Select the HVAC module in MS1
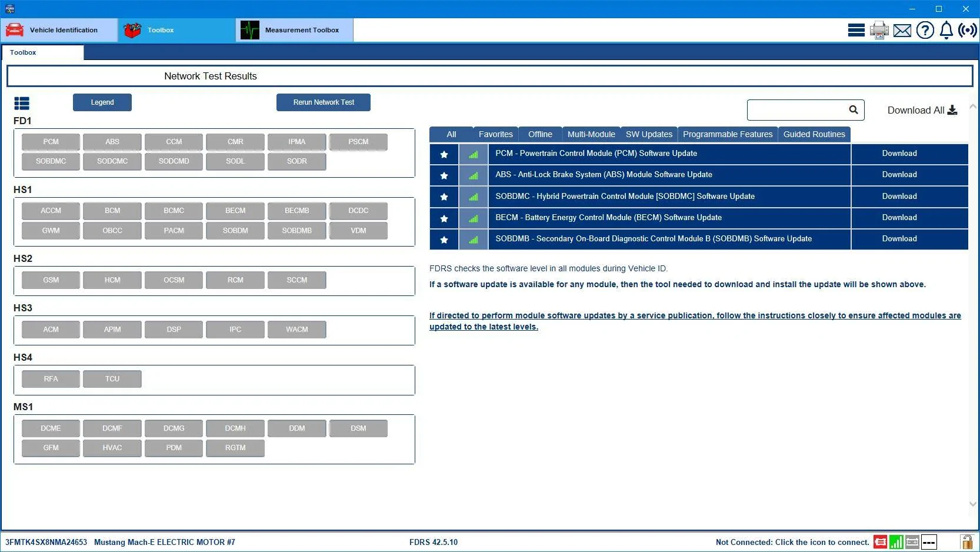Screen dimensions: 980x552 click(112, 448)
